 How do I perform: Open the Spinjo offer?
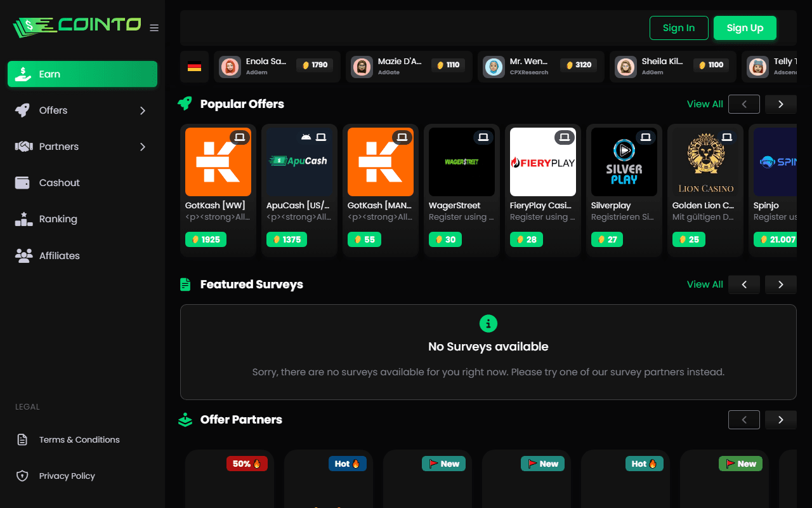pos(773,190)
